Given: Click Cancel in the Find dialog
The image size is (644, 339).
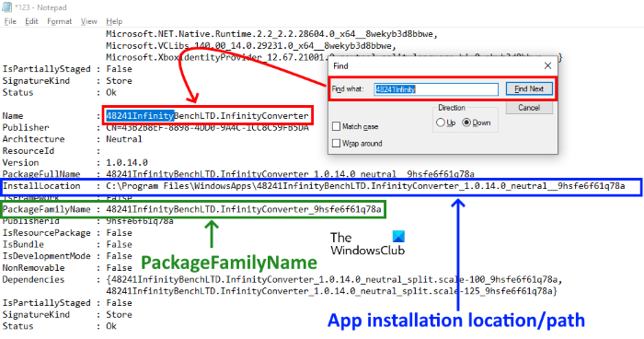Looking at the screenshot, I should click(529, 108).
